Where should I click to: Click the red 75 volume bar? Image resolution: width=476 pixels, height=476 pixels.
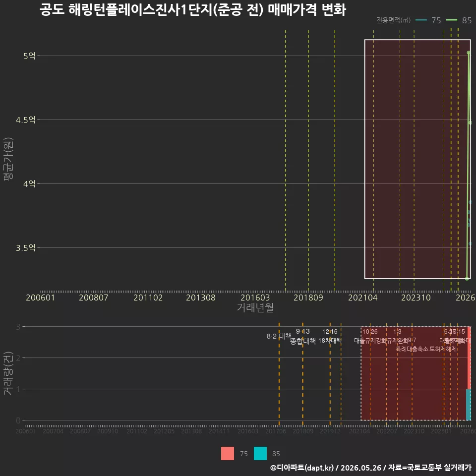click(x=470, y=357)
